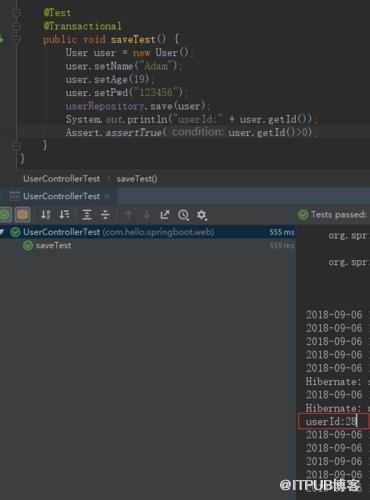Click the System.out.println statement

[x=191, y=119]
